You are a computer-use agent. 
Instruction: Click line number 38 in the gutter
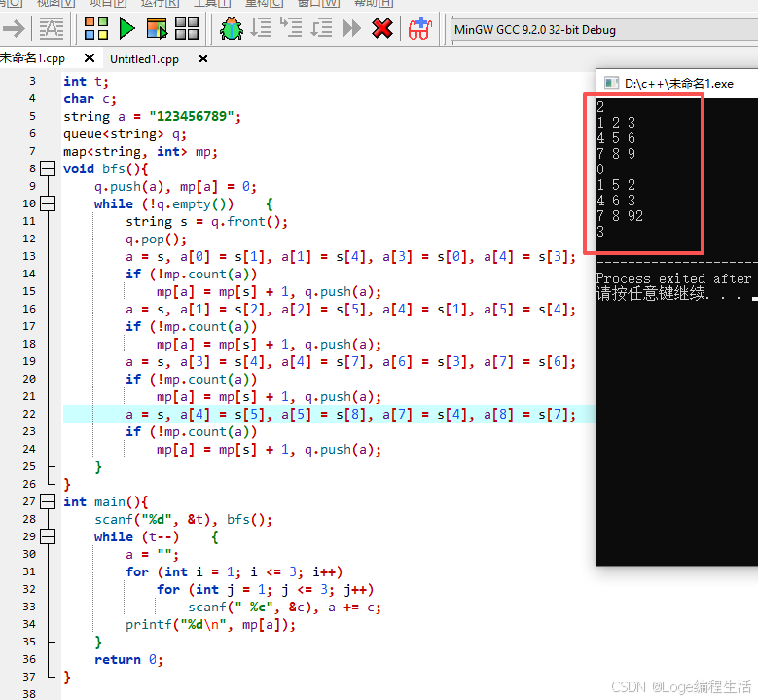29,694
